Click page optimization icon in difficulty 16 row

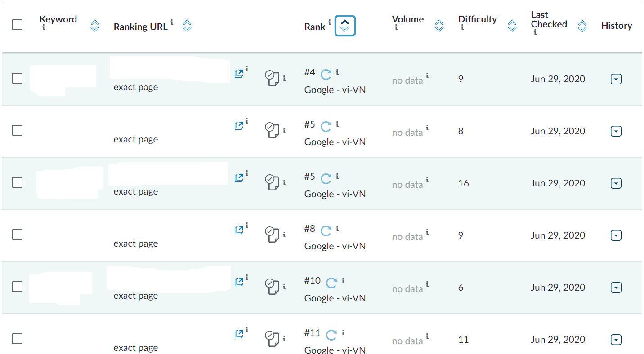click(271, 182)
